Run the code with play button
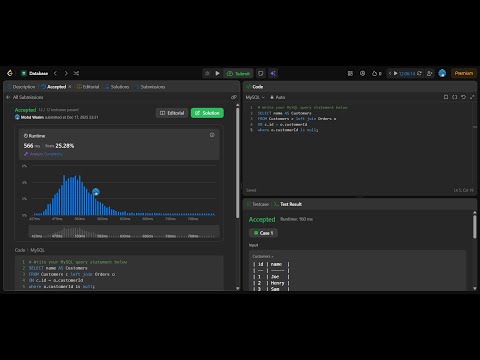Viewport: 480px width, 360px height. pos(217,73)
